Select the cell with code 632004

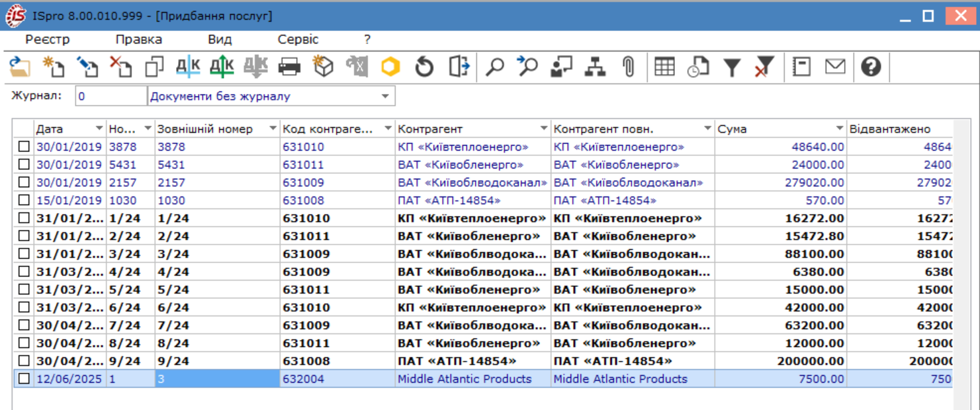337,379
